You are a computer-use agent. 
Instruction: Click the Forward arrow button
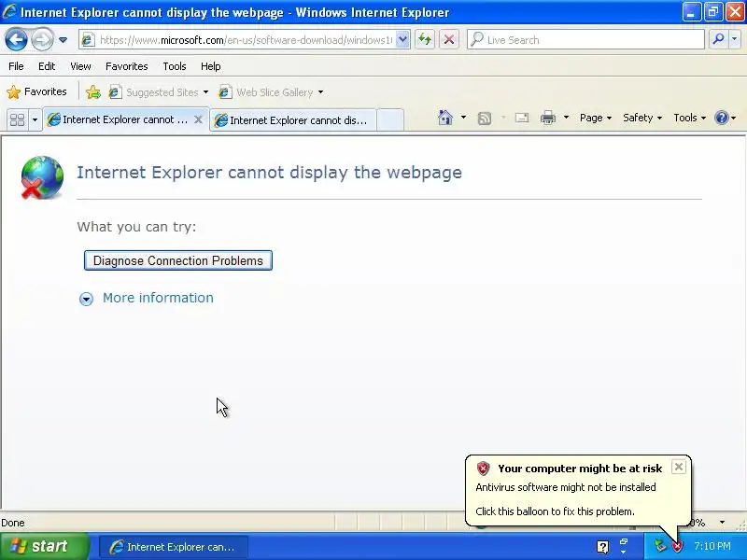42,39
